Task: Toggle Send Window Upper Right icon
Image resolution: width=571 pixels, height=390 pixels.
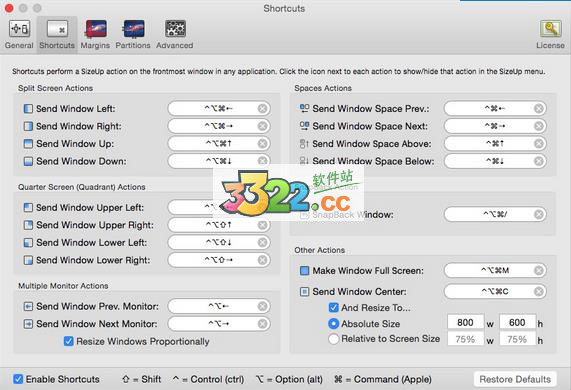Action: coord(28,225)
